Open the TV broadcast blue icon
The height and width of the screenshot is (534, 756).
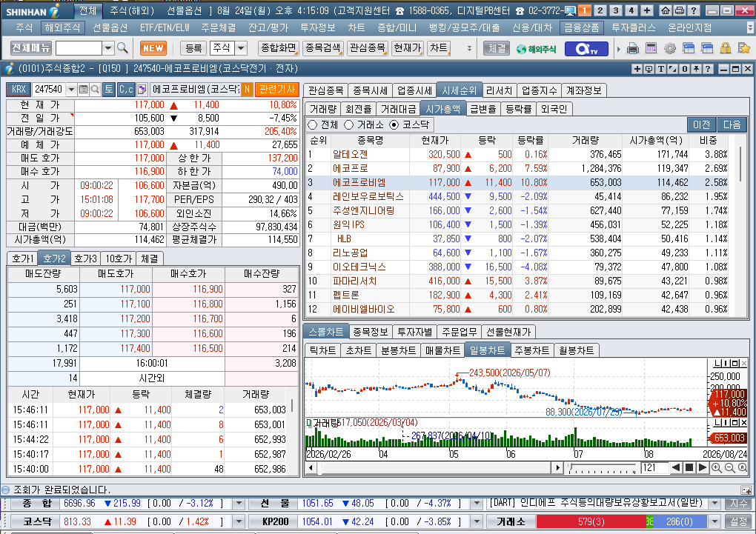pos(586,49)
